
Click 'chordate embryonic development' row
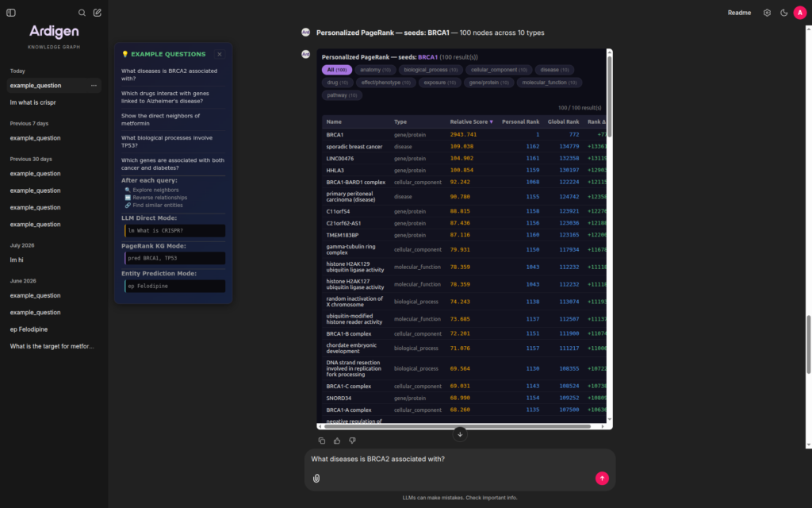click(x=464, y=348)
